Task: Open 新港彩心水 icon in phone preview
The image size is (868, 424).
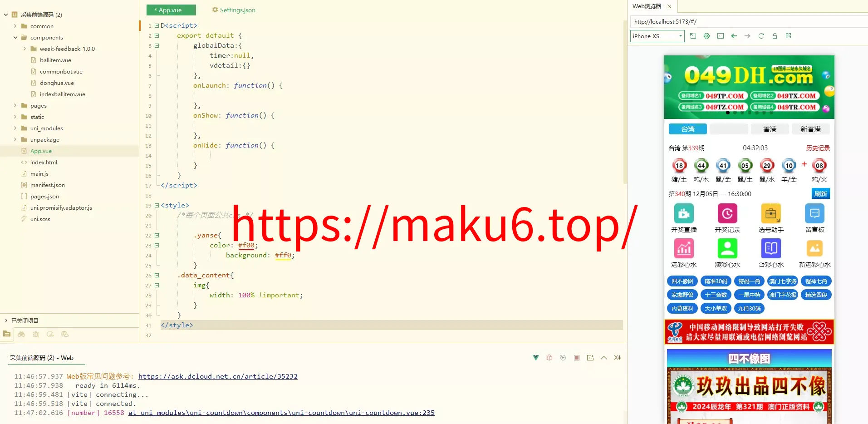Action: [815, 248]
